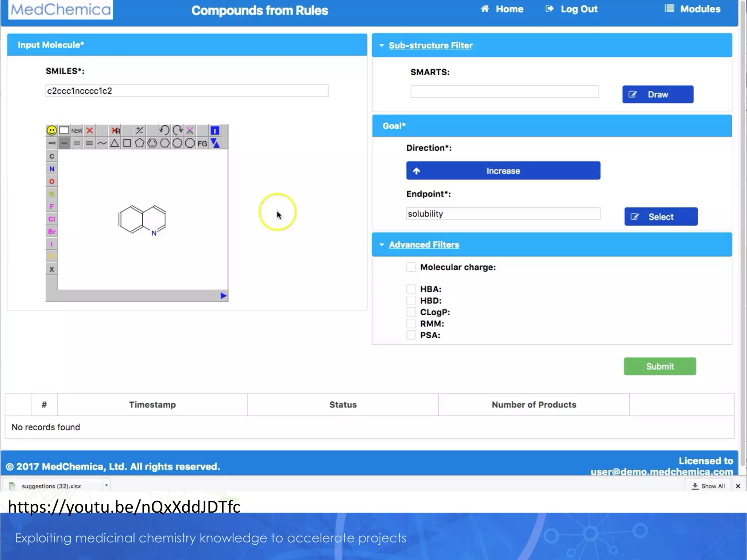The width and height of the screenshot is (747, 560).
Task: Click the undo arrow in the editor
Action: pos(165,131)
